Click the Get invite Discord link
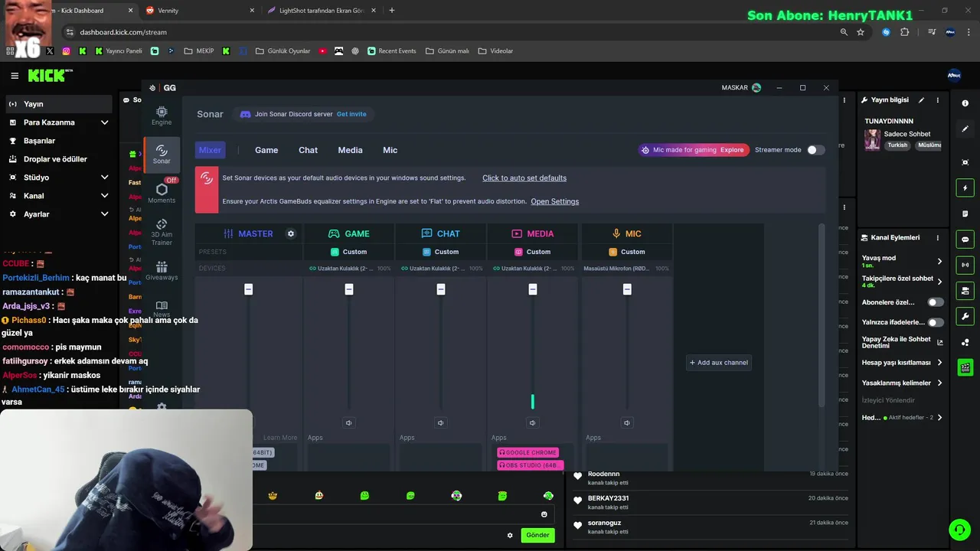This screenshot has width=980, height=551. 351,114
